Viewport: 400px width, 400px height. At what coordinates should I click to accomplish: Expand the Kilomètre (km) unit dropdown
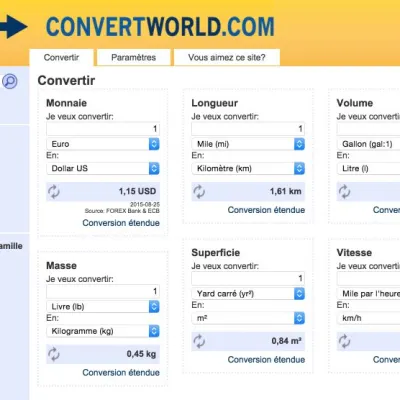tap(248, 168)
